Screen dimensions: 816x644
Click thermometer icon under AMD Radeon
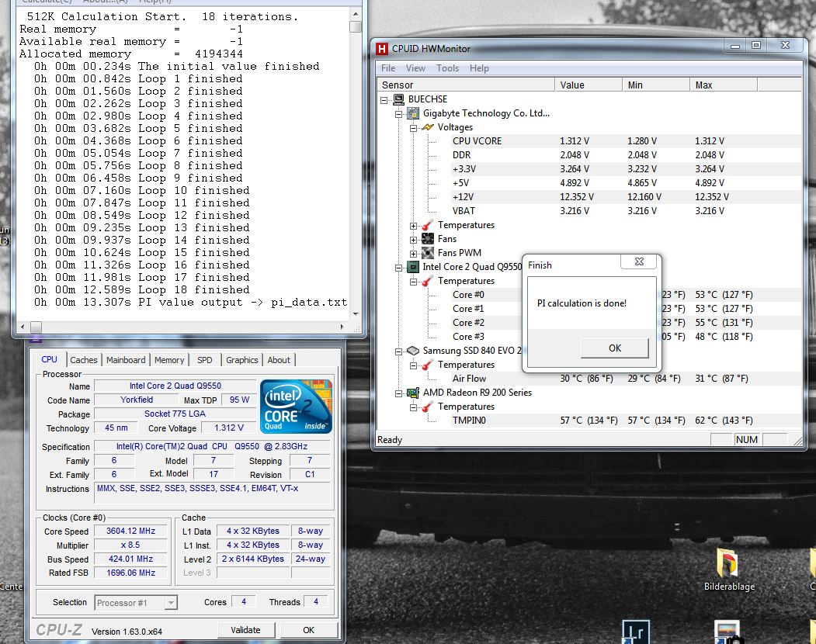click(x=428, y=407)
